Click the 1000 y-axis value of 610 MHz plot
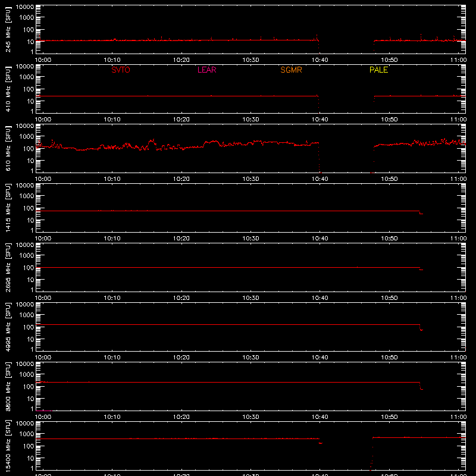Viewport: 476px width, 476px height. (x=27, y=137)
